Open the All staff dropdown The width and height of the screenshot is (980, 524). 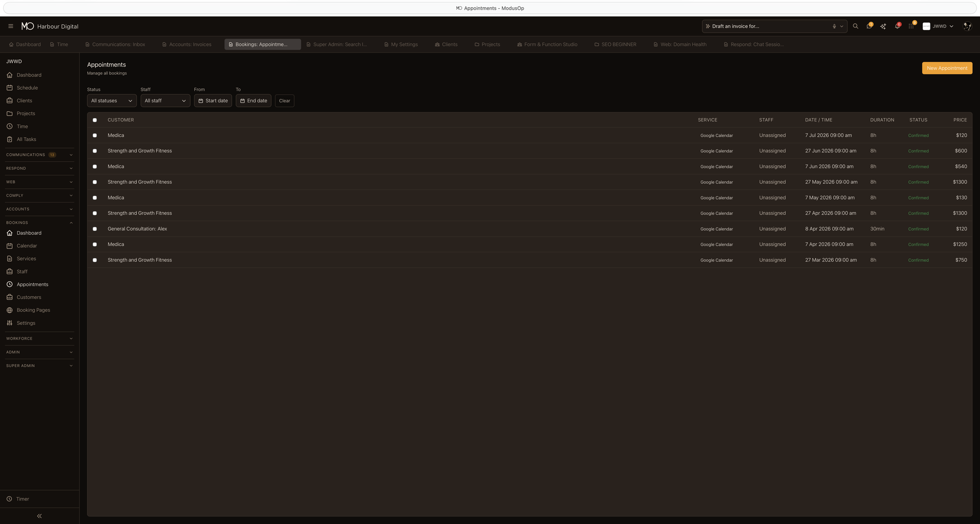point(165,101)
